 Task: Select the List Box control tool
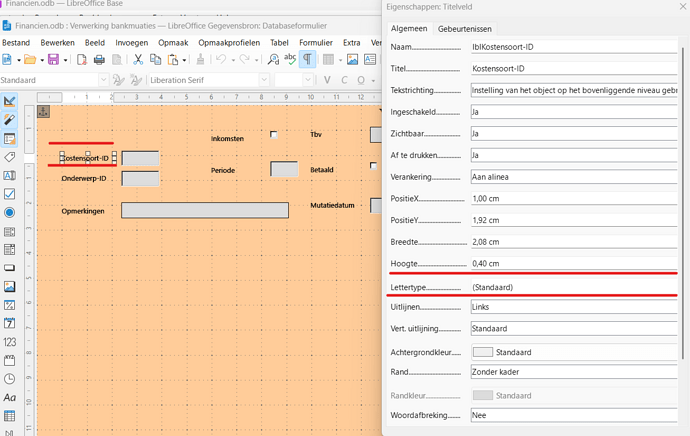click(9, 231)
